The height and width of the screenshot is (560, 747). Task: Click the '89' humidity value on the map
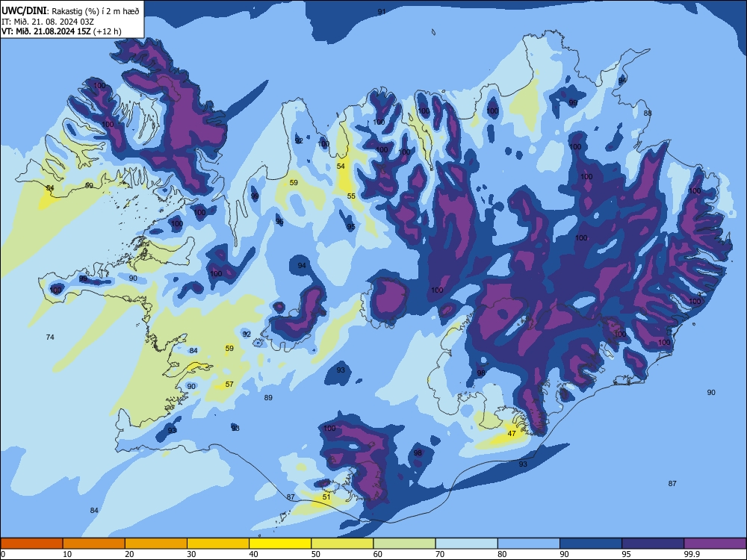tap(268, 398)
